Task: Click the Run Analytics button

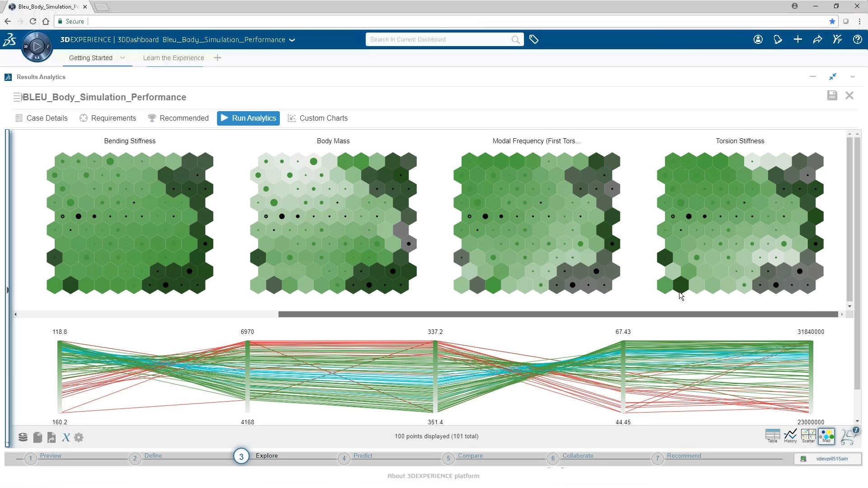Action: [248, 118]
